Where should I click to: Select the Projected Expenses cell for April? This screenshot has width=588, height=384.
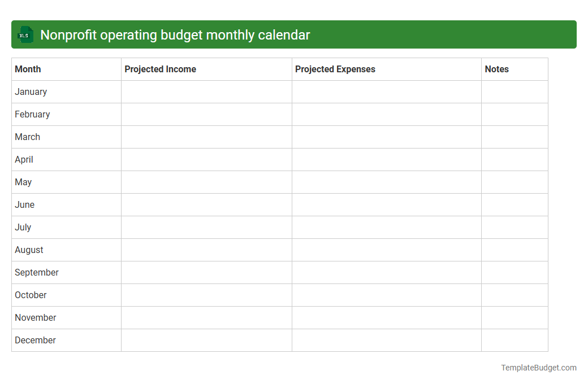pos(386,159)
